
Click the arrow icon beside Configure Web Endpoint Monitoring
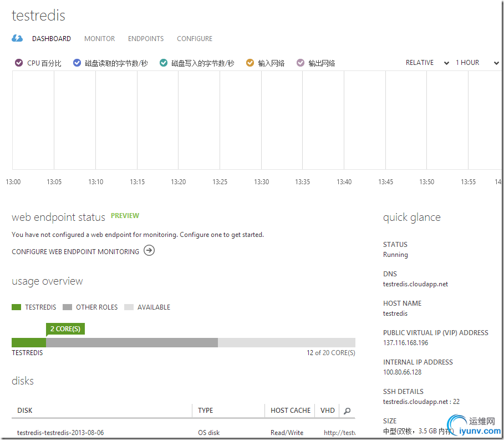click(149, 250)
